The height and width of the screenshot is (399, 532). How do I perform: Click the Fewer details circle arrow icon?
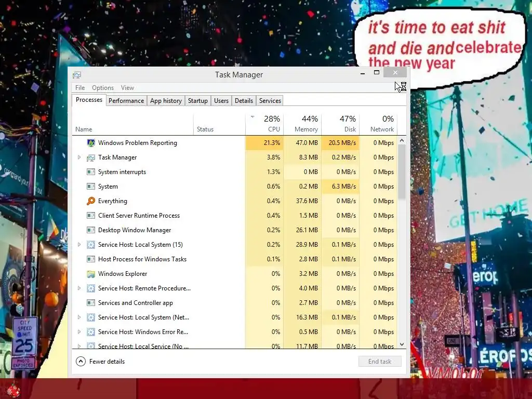point(81,362)
